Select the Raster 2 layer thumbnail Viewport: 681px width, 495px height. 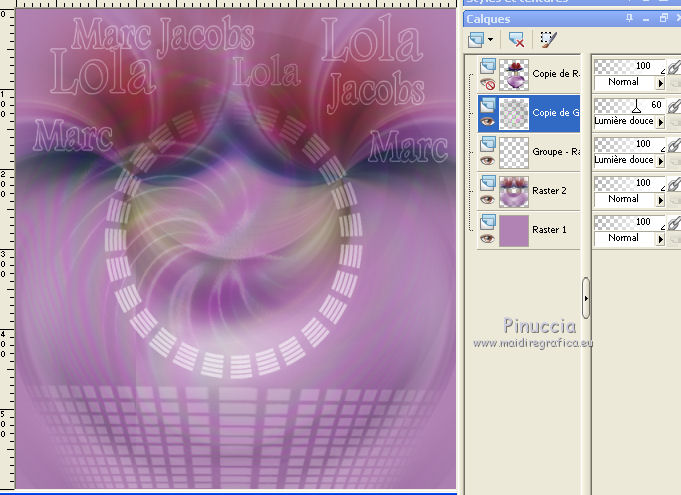[x=514, y=191]
